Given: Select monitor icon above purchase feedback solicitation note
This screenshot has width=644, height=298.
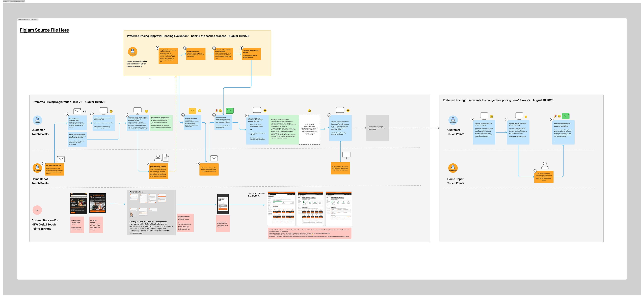Looking at the screenshot, I should [346, 155].
